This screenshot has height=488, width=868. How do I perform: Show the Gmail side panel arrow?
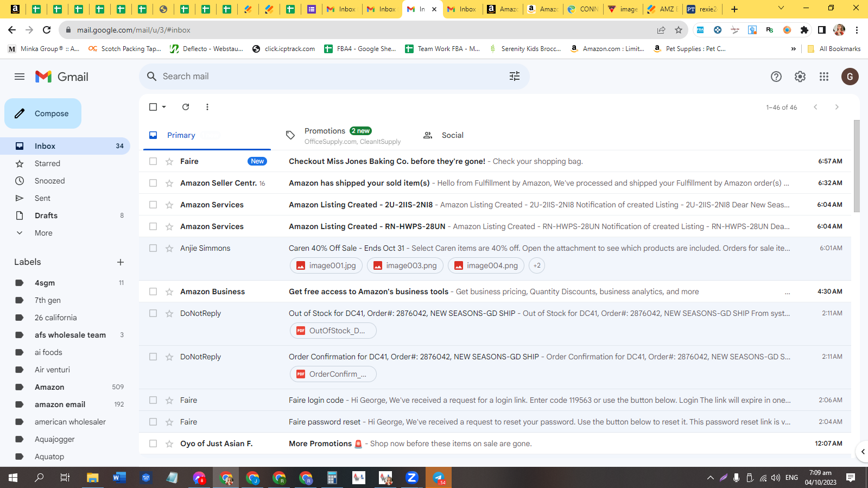point(863,452)
